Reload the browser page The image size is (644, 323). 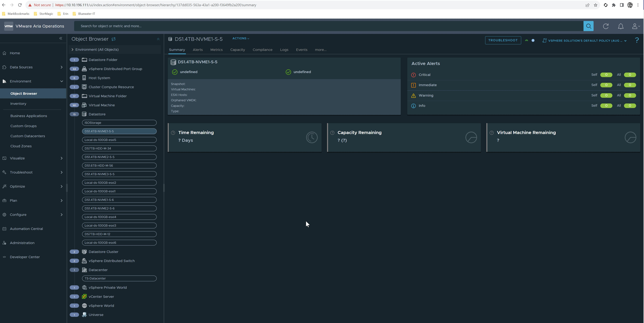(20, 5)
